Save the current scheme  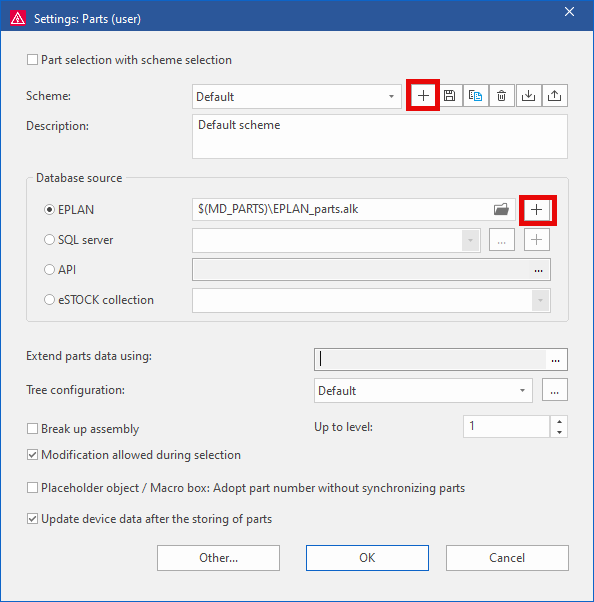click(450, 95)
